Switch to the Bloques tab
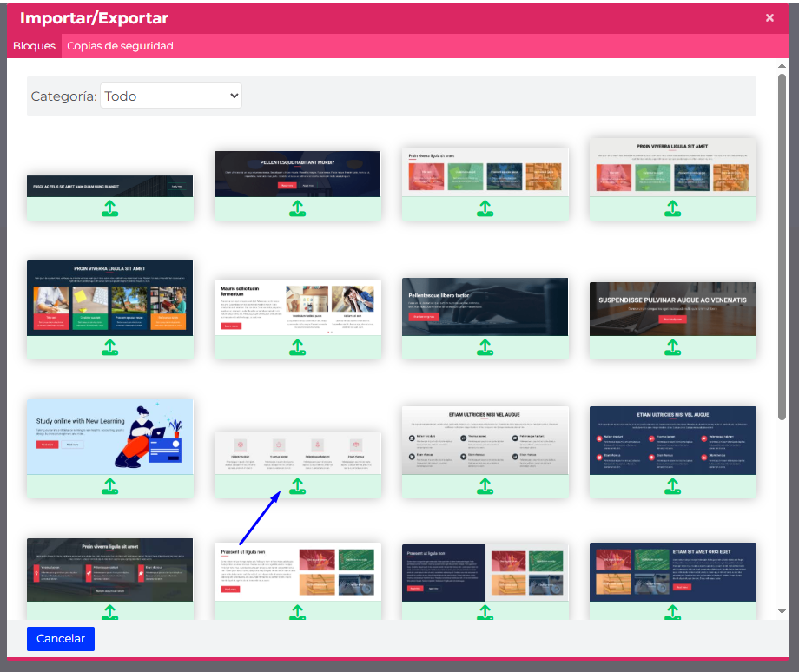Screen dimensions: 799x672 34,46
